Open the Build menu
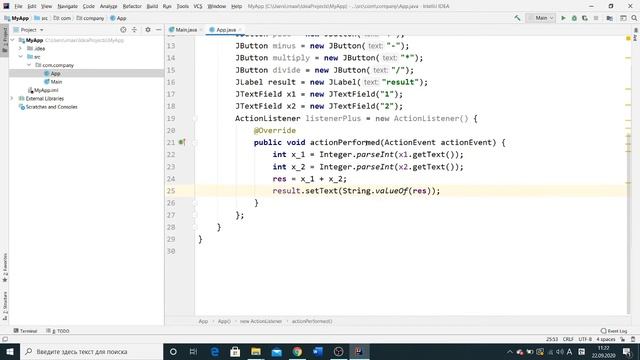This screenshot has height=360, width=640. (x=152, y=6)
